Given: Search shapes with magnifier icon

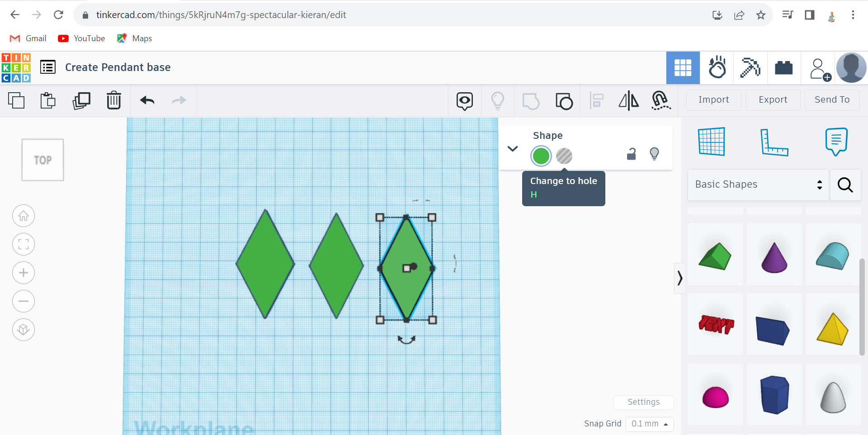Looking at the screenshot, I should [x=845, y=184].
